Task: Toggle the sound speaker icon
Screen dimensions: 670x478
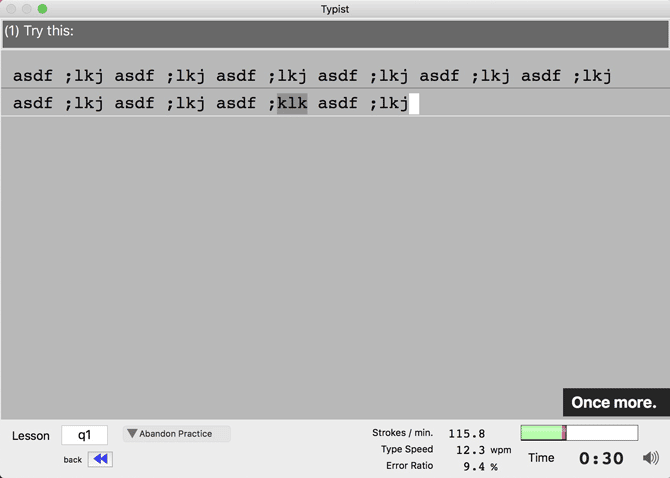Action: (x=650, y=458)
